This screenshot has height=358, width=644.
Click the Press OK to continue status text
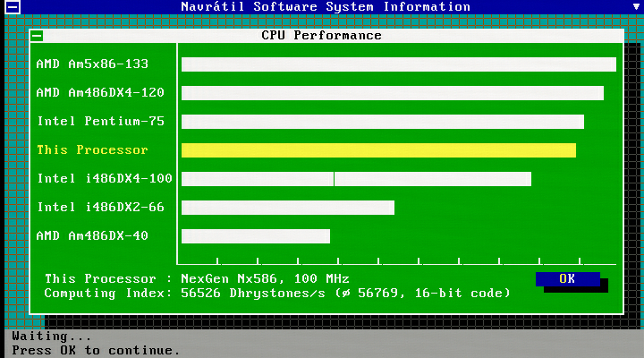(x=96, y=351)
